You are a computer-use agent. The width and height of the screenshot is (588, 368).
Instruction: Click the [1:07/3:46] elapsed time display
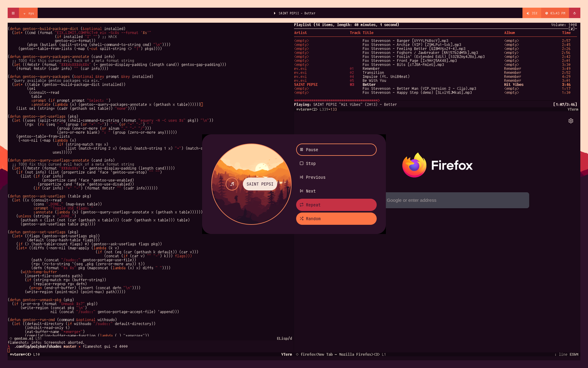tap(565, 105)
